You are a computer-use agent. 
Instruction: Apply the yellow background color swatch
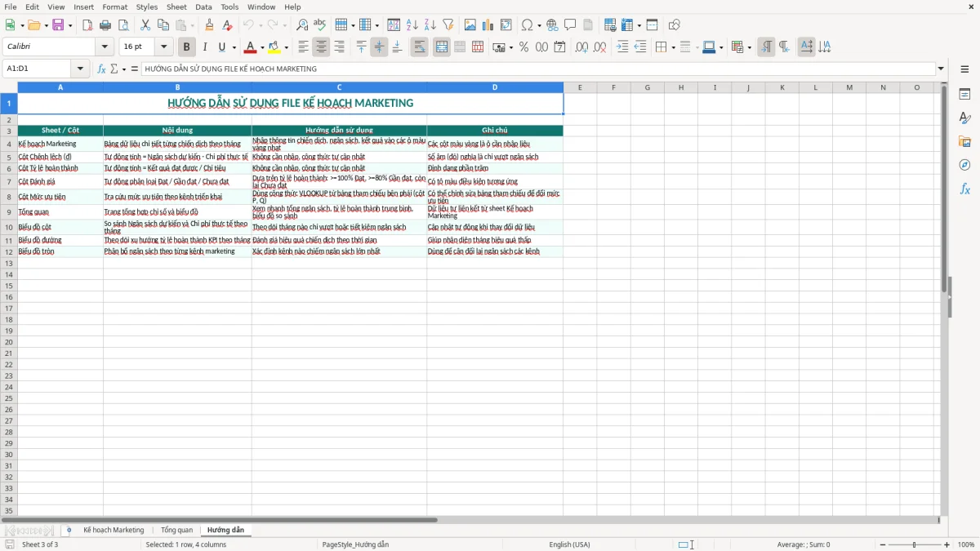(274, 47)
